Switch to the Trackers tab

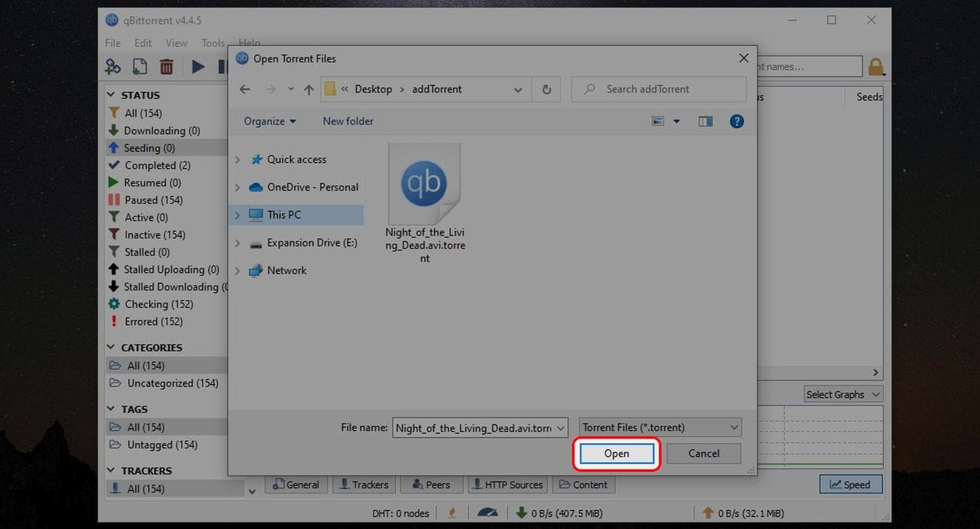click(363, 485)
